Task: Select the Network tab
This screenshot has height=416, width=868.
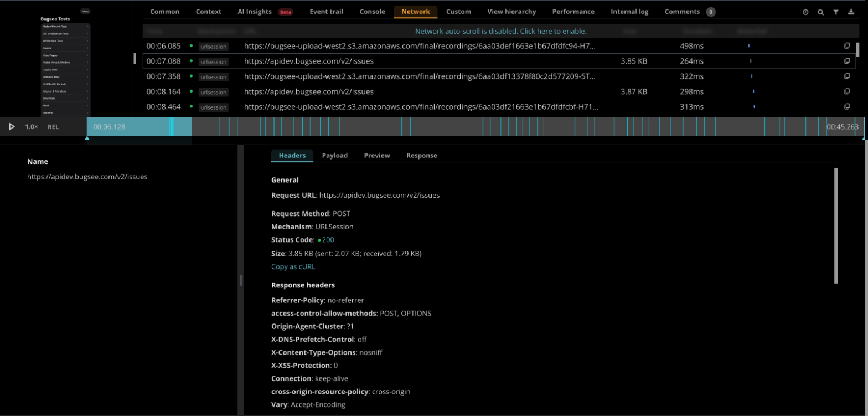Action: click(x=416, y=12)
